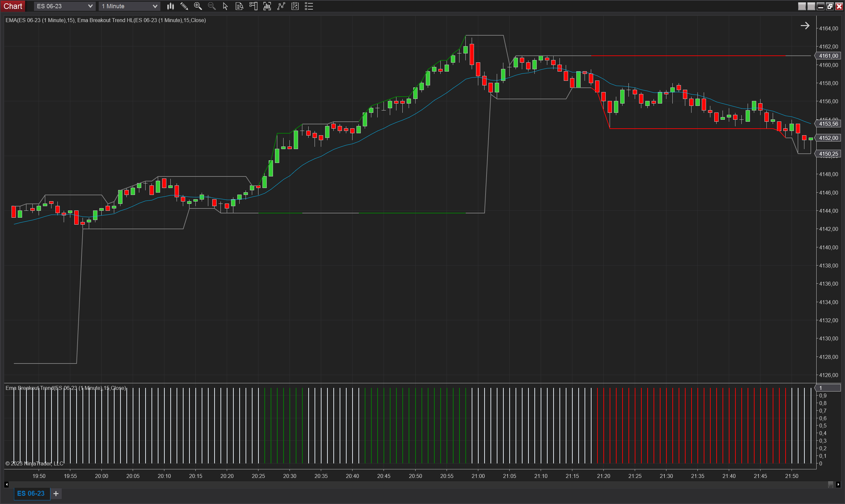The width and height of the screenshot is (845, 504).
Task: Click the 4150,25 price marker
Action: (x=828, y=154)
